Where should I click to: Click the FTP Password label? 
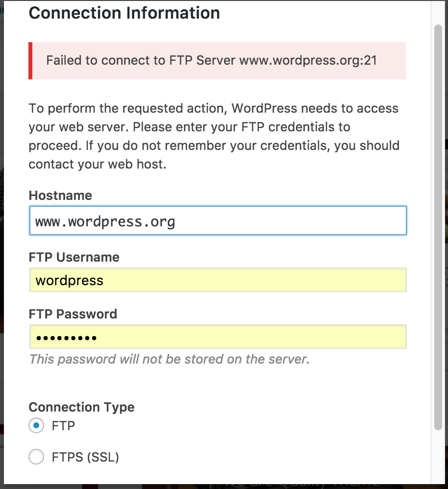(x=73, y=314)
